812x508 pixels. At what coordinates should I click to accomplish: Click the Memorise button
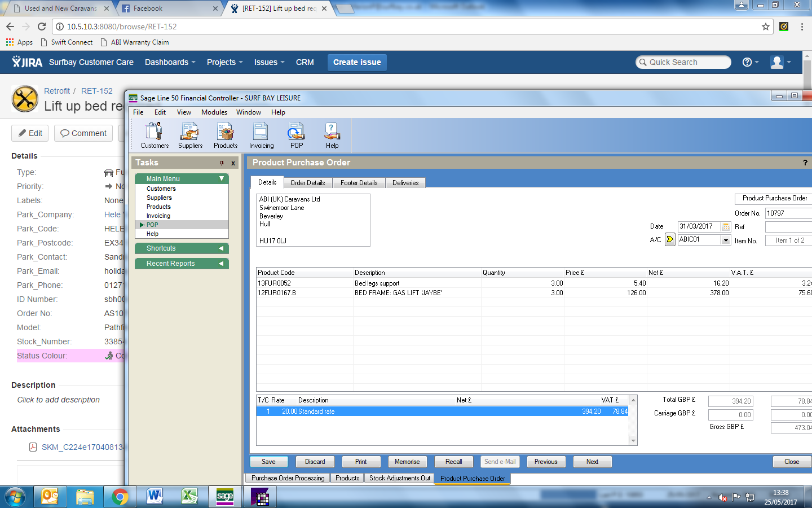coord(407,462)
